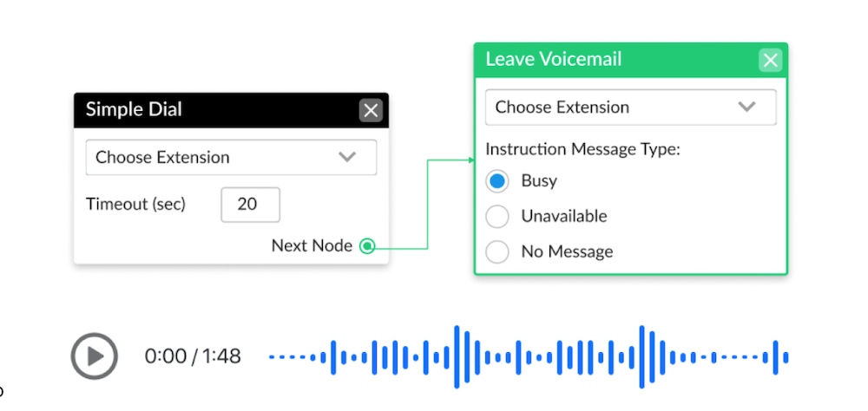Select the Unavailable message type
This screenshot has height=411, width=868.
click(x=497, y=216)
